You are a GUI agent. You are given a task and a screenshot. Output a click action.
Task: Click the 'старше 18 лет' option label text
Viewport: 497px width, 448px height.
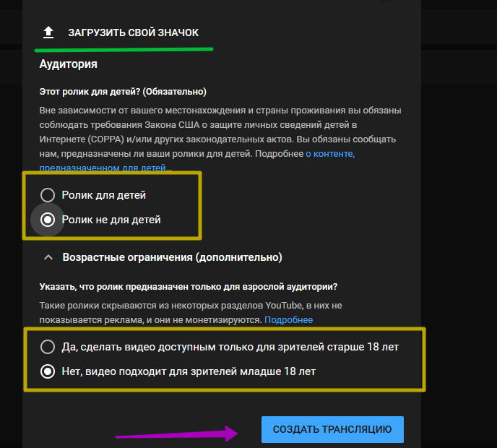(x=230, y=347)
